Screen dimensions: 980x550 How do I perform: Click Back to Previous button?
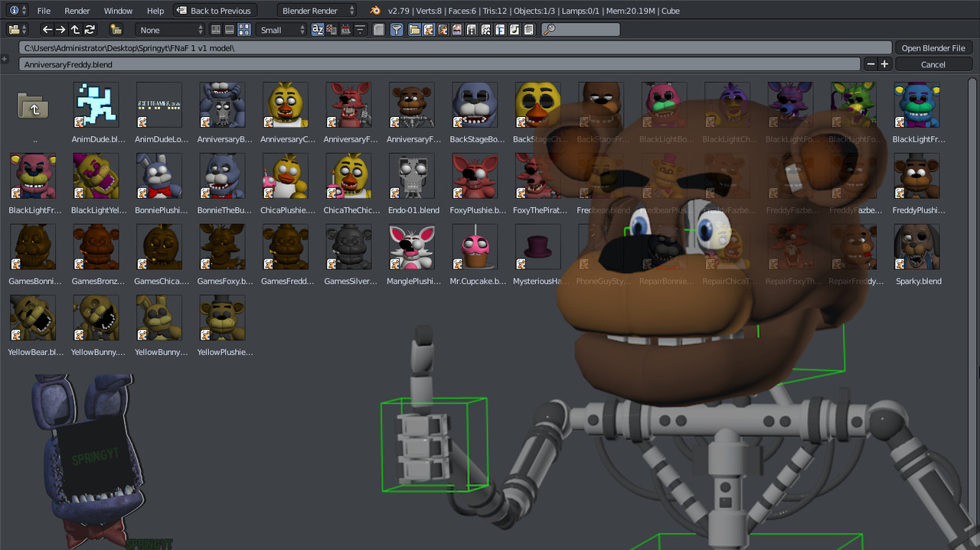click(214, 11)
